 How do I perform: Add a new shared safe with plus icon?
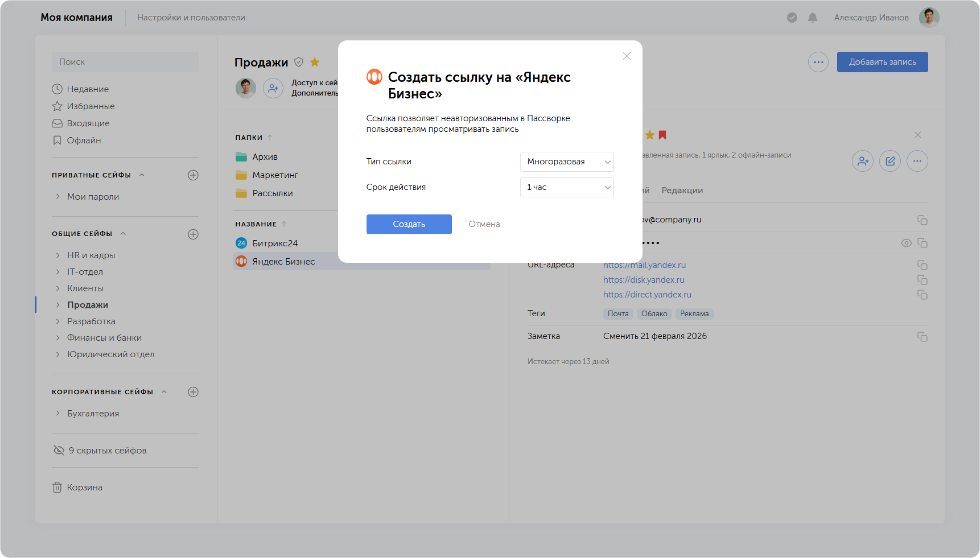point(193,234)
